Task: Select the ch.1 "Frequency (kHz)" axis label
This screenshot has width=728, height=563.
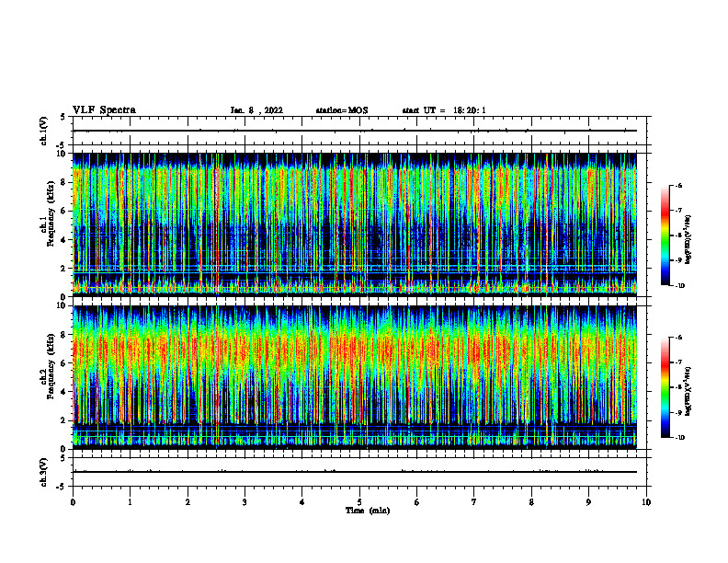Action: point(51,214)
